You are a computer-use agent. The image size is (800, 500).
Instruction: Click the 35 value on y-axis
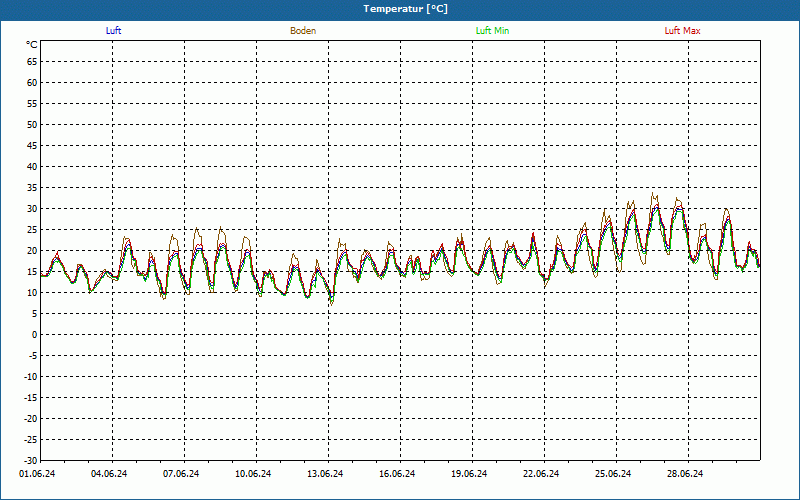point(32,188)
